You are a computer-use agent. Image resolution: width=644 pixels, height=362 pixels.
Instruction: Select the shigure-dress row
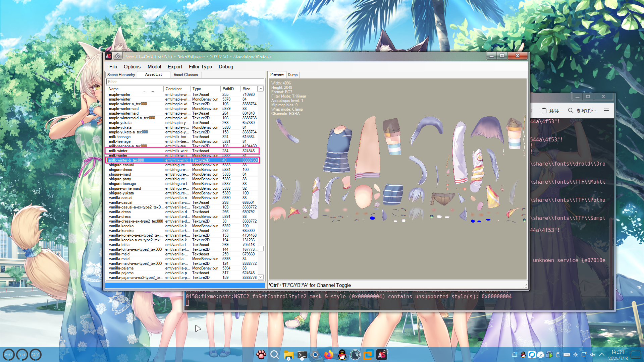tap(182, 170)
